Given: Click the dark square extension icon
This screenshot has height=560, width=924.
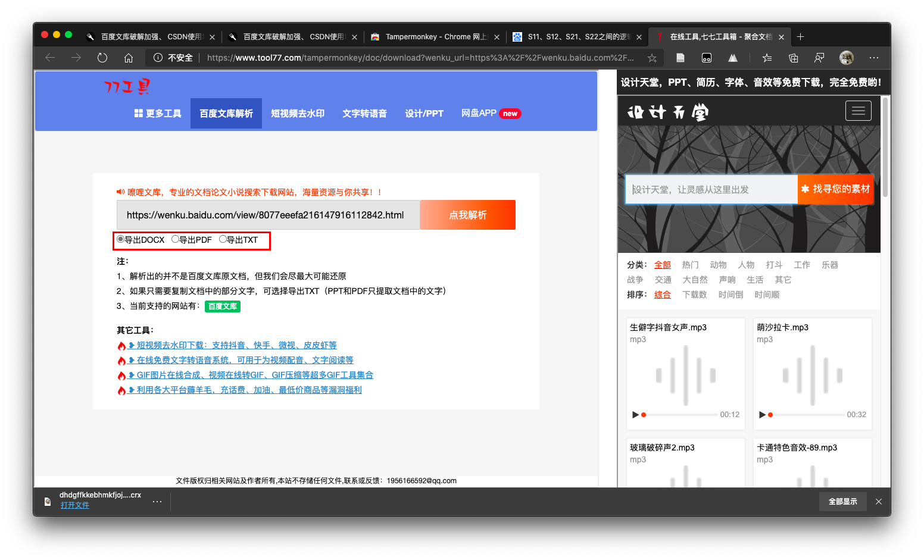Looking at the screenshot, I should [x=707, y=58].
